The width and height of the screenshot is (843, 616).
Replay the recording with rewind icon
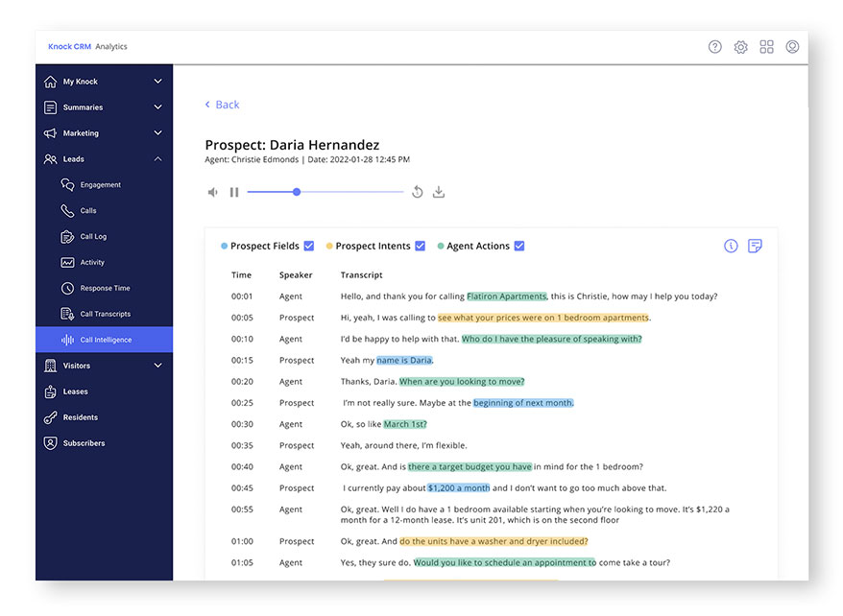(418, 192)
